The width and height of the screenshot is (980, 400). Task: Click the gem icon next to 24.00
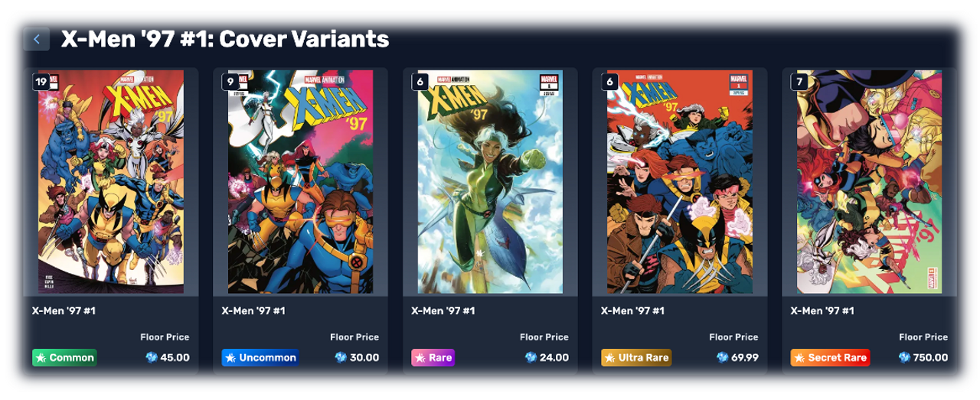531,357
